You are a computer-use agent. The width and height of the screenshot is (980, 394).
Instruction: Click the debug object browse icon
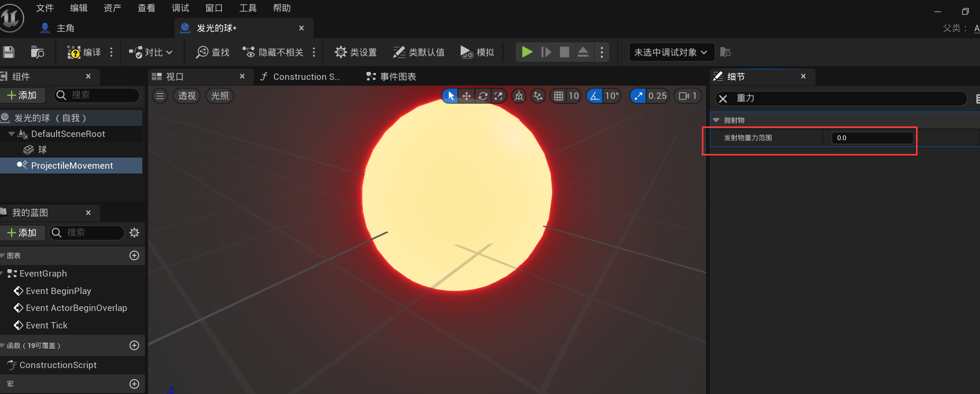click(x=726, y=52)
